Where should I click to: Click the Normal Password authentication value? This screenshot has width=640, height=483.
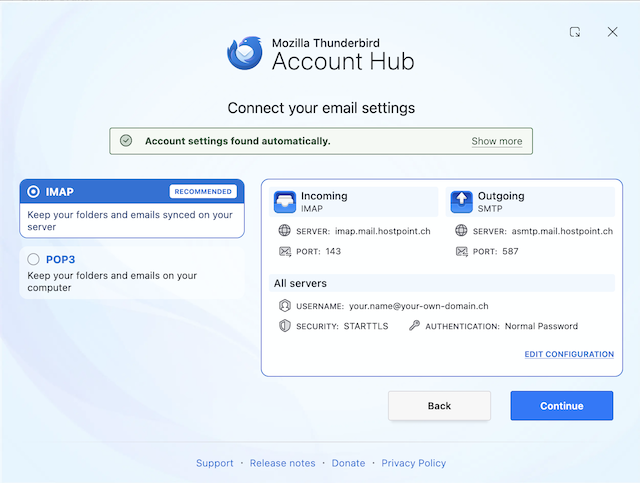coord(541,326)
